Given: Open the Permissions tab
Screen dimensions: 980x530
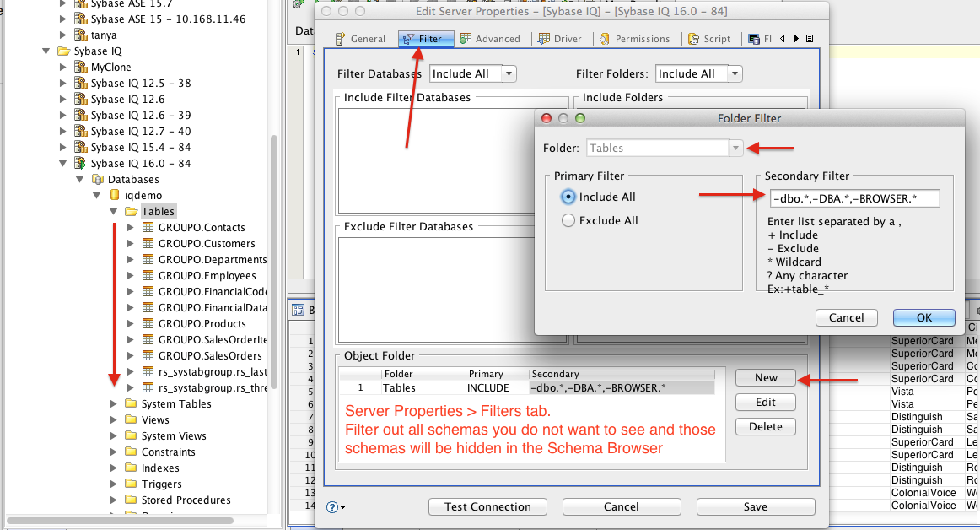Looking at the screenshot, I should tap(635, 39).
